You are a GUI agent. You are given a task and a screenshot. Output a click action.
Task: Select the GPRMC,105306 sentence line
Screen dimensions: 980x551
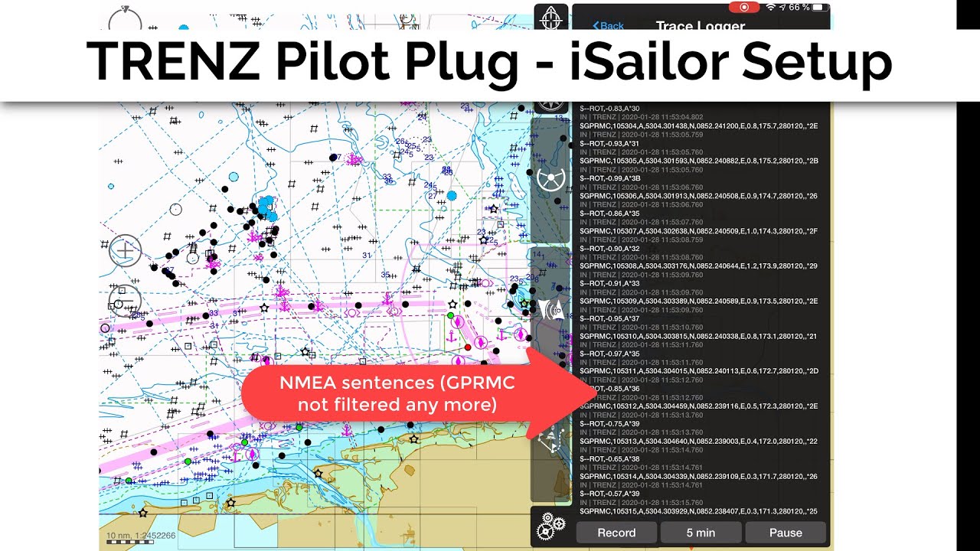698,196
